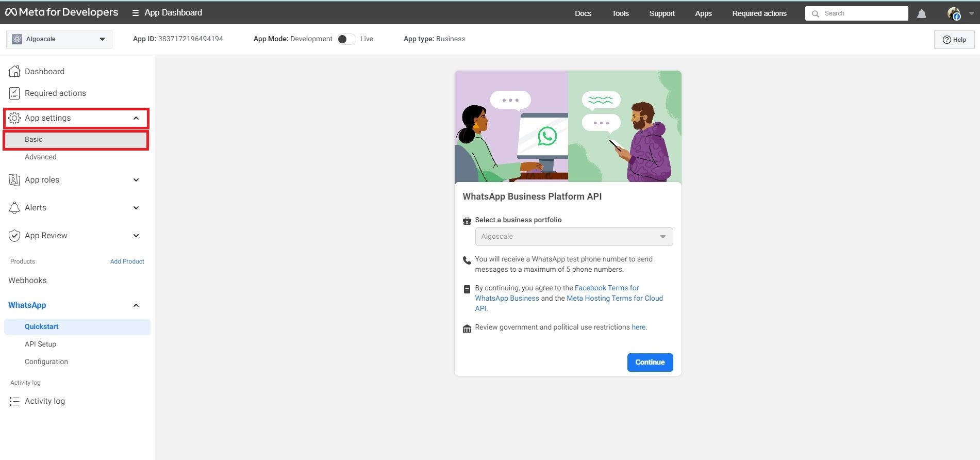Click into the Search field
The height and width of the screenshot is (460, 980).
tap(857, 13)
